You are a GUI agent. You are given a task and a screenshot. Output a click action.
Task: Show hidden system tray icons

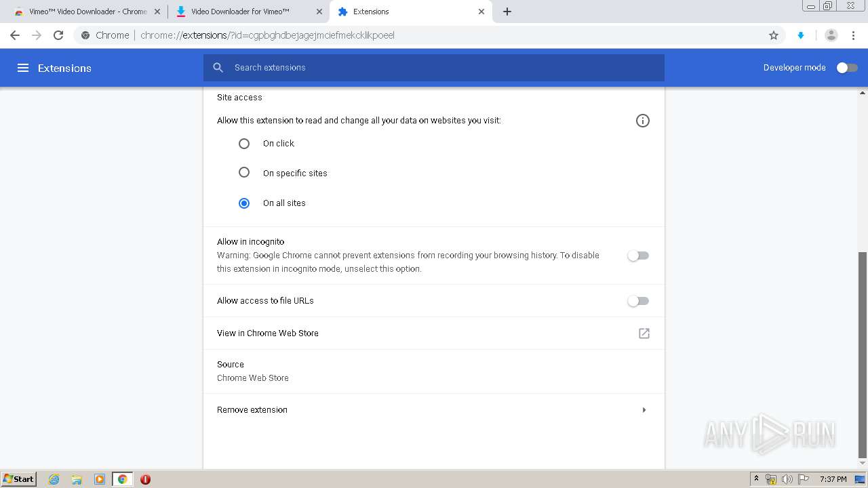click(x=757, y=479)
